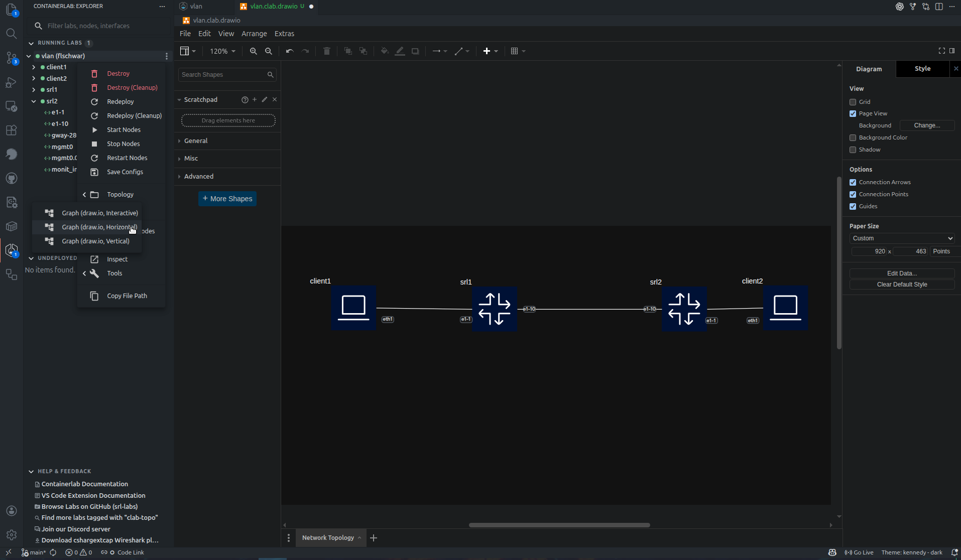Open the Accounts menu icon
This screenshot has height=560, width=961.
tap(11, 511)
